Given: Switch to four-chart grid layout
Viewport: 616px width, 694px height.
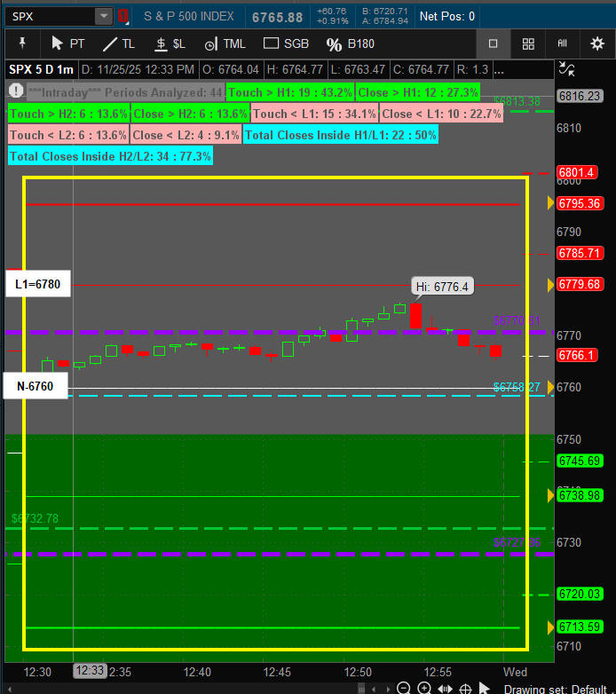Looking at the screenshot, I should [528, 43].
